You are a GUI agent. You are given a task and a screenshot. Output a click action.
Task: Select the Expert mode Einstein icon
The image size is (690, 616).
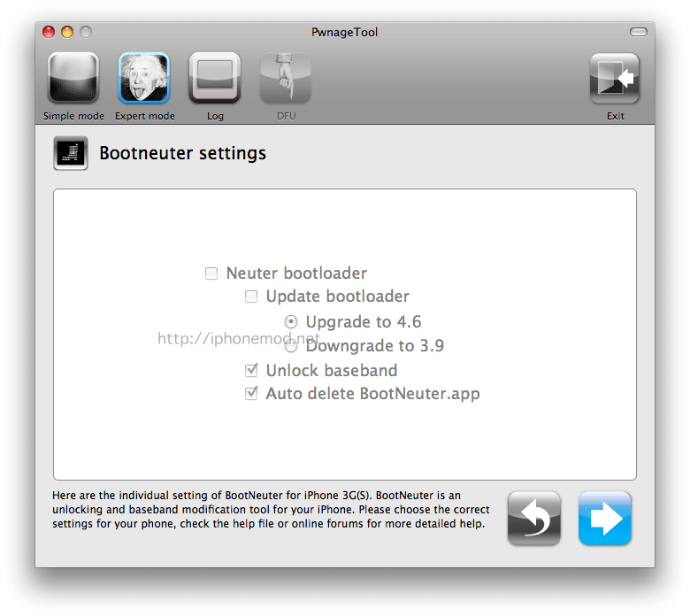coord(144,78)
